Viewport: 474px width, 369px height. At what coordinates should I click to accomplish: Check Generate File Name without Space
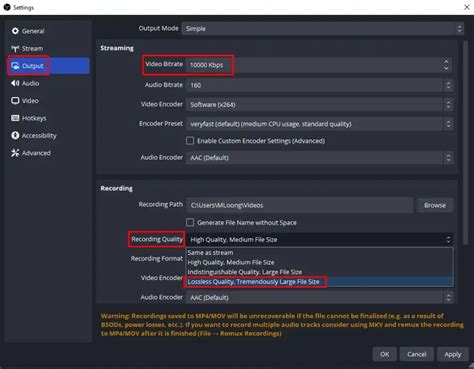(190, 222)
